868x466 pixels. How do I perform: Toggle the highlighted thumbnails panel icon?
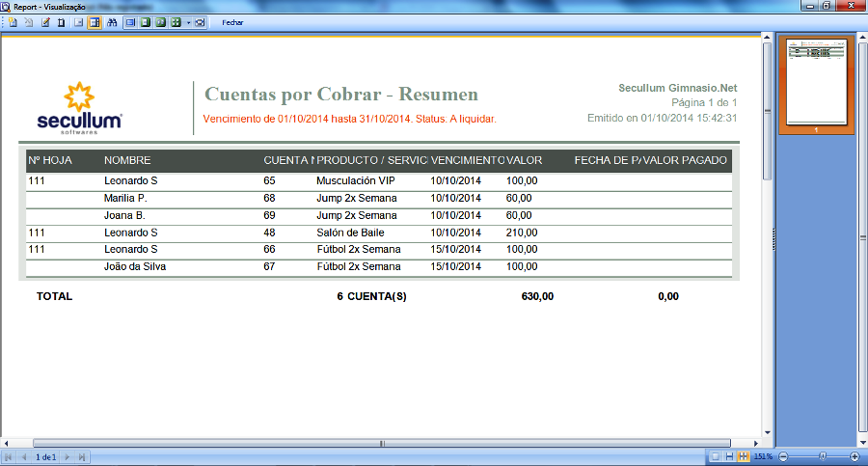point(95,23)
